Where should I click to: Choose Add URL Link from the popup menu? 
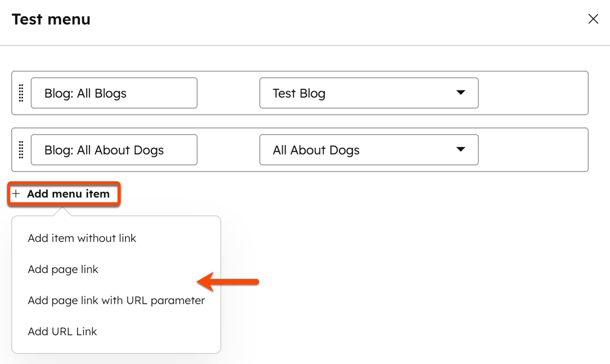tap(62, 331)
